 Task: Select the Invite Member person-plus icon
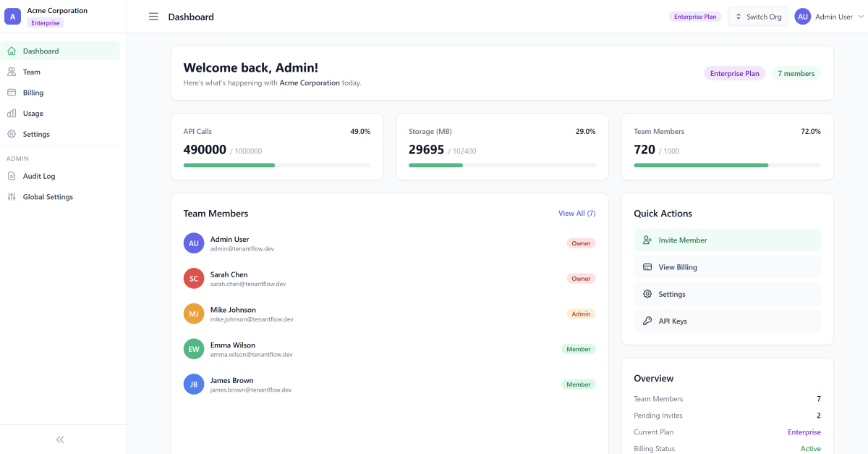(647, 240)
